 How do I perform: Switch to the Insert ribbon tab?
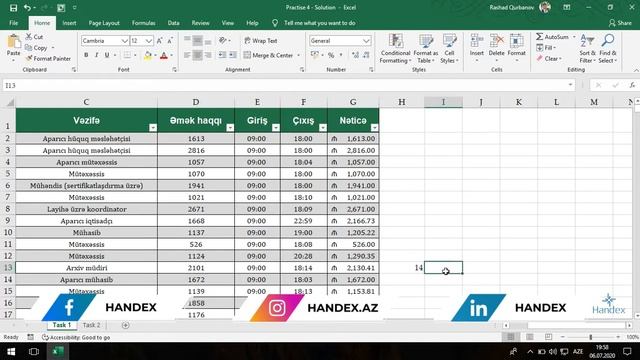point(69,23)
